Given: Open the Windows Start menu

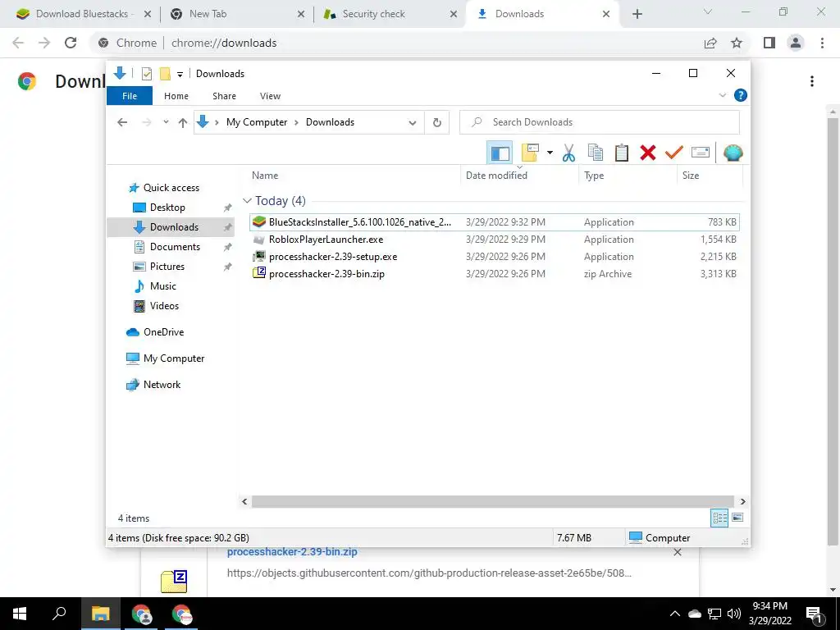Looking at the screenshot, I should tap(20, 614).
